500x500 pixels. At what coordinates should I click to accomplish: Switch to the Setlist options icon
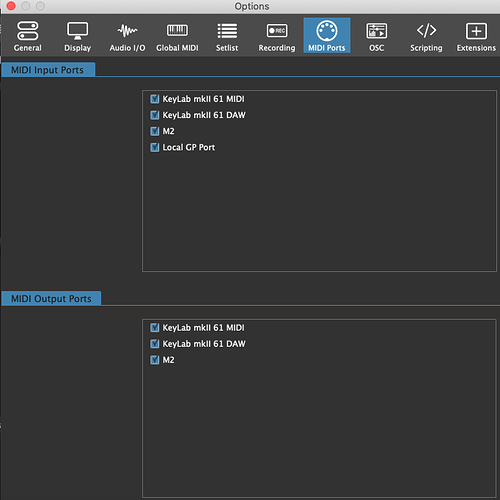(x=227, y=31)
